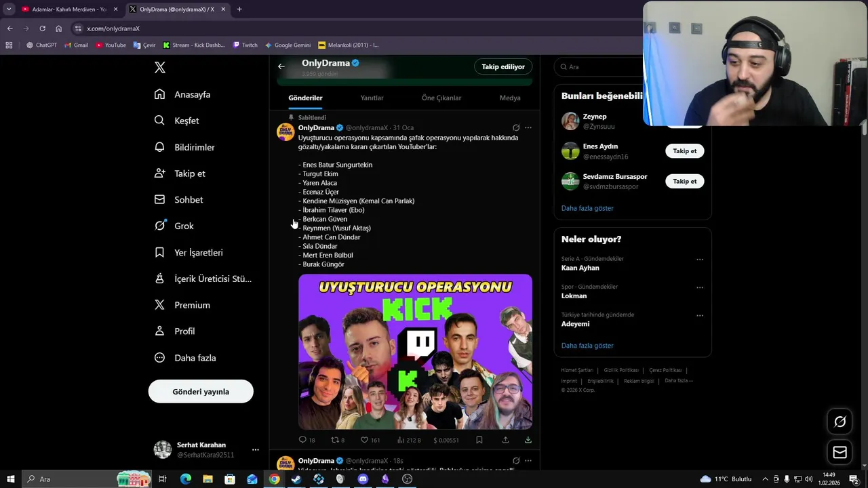
Task: Click the download icon on the pinned post
Action: point(528,440)
